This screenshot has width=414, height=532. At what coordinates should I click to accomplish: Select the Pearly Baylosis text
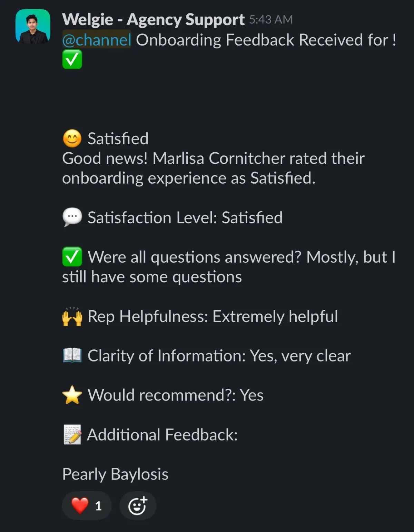click(115, 474)
